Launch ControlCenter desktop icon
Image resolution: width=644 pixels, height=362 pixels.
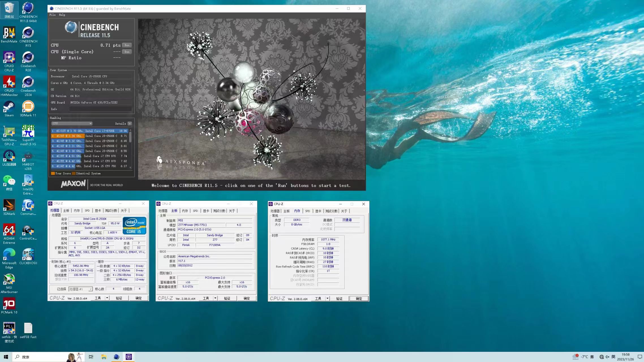(x=28, y=232)
